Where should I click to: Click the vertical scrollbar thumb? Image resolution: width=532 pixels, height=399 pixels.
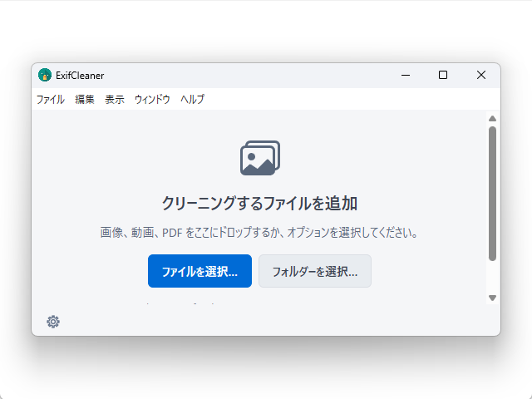tap(493, 194)
